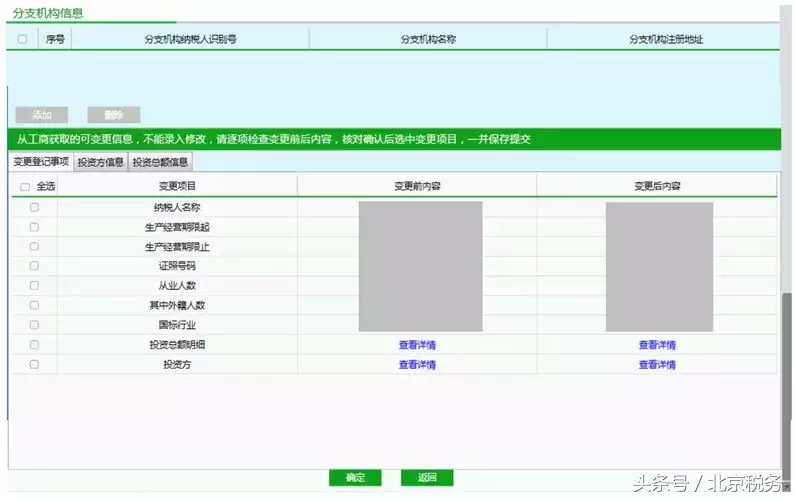This screenshot has height=500, width=795.
Task: Switch to the 投资总额信息 tab
Action: tap(160, 162)
